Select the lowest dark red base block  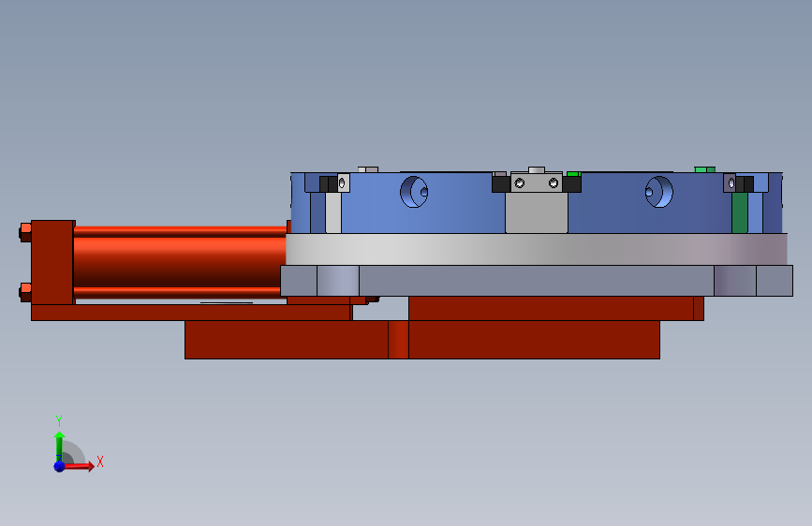pos(422,340)
